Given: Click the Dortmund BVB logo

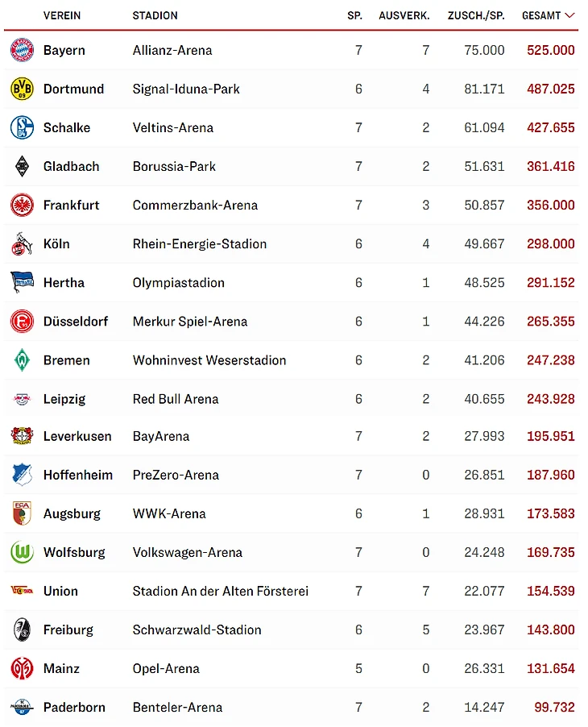Looking at the screenshot, I should click(x=22, y=89).
